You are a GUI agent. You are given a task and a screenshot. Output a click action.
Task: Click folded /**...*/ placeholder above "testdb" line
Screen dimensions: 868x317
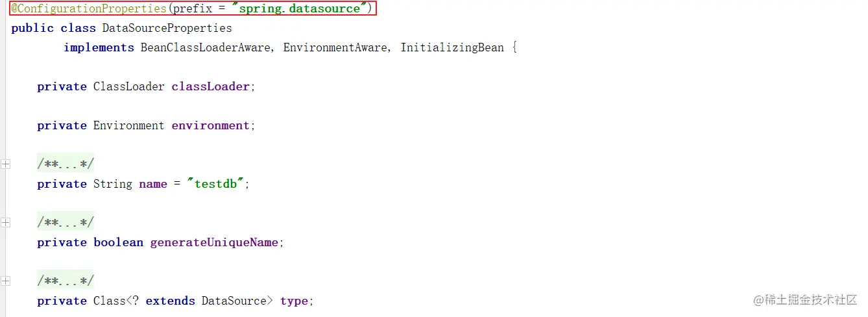tap(66, 164)
